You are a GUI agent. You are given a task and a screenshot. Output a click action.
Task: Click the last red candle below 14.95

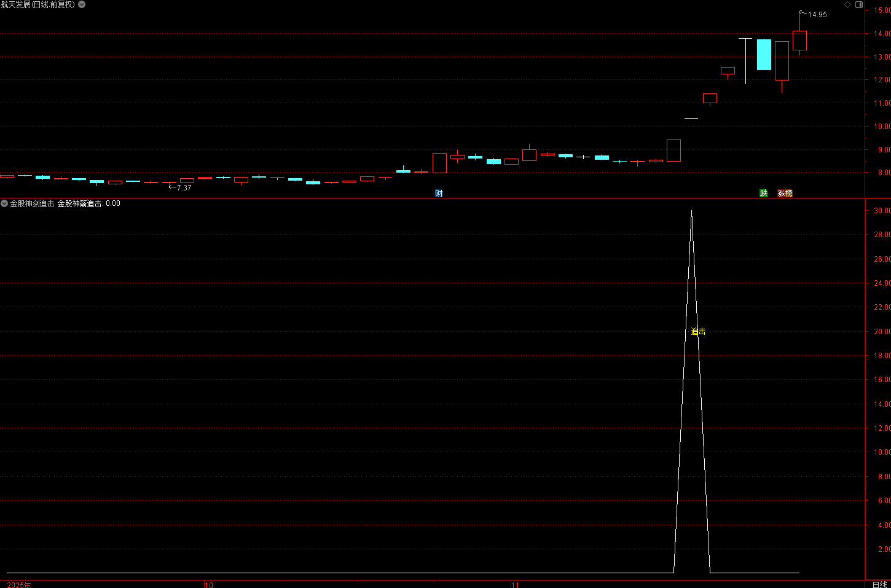tap(799, 40)
